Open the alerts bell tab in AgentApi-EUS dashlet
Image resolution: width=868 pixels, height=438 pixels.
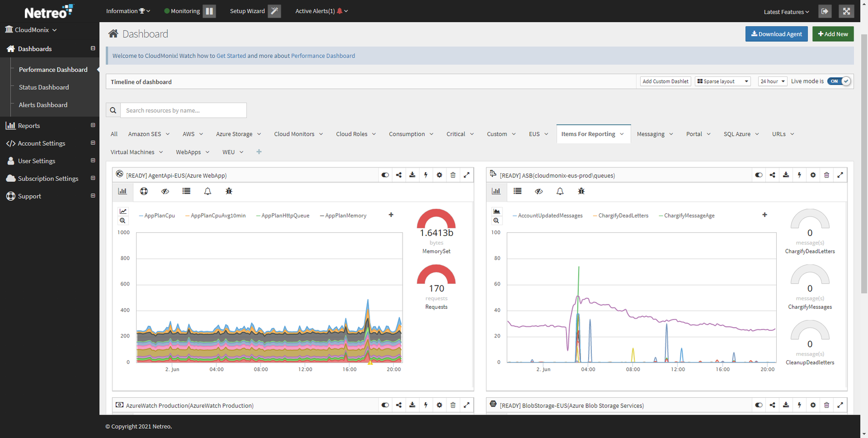click(208, 191)
